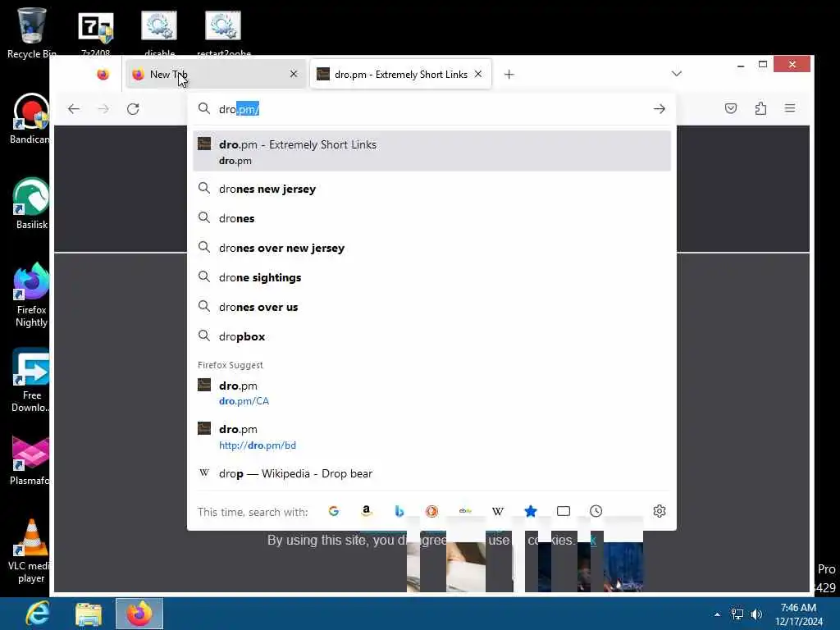
Task: Select 'dro.pm - Extremely Short Links' top suggestion
Action: (431, 151)
